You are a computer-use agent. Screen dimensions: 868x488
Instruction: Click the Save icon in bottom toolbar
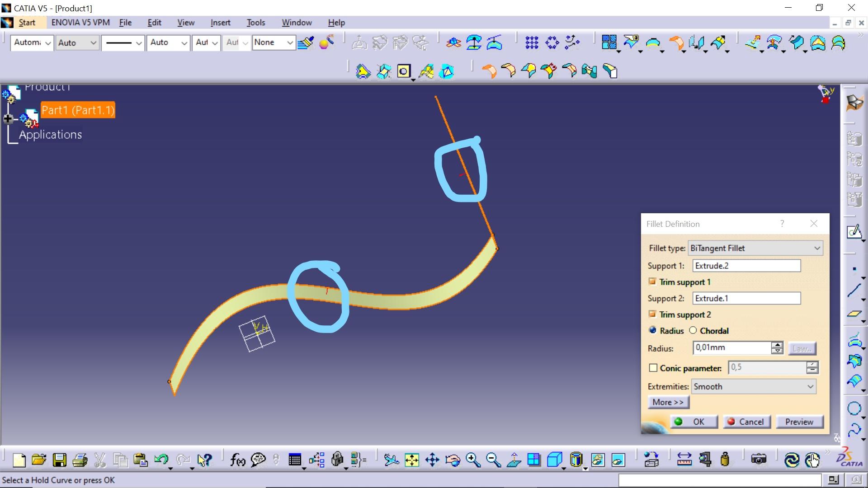[x=59, y=460]
